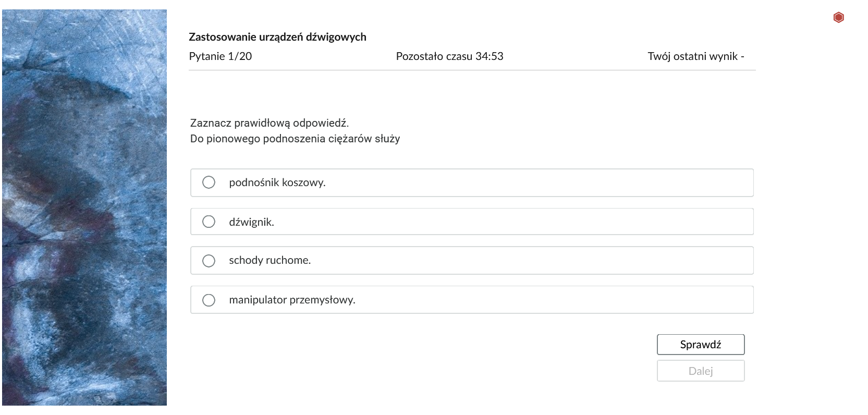Click the 'podnośnik koszowy.' answer text
Viewport: 868px width, 415px height.
(277, 182)
